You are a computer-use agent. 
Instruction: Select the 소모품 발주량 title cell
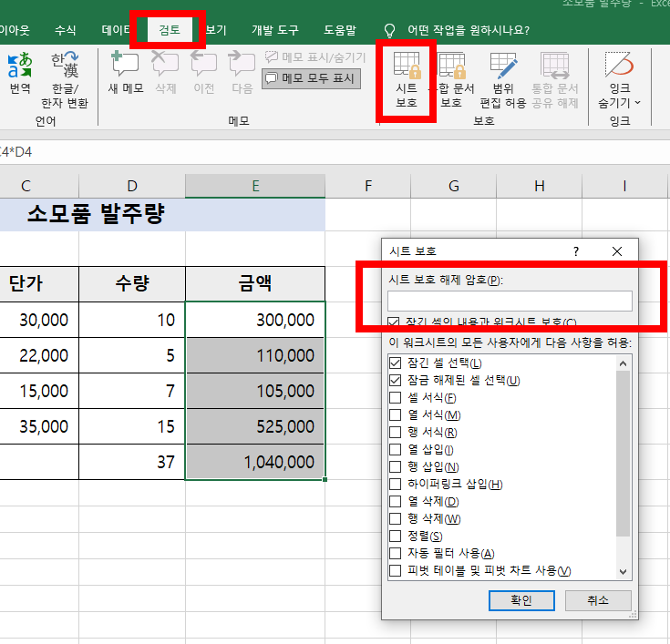[162, 214]
